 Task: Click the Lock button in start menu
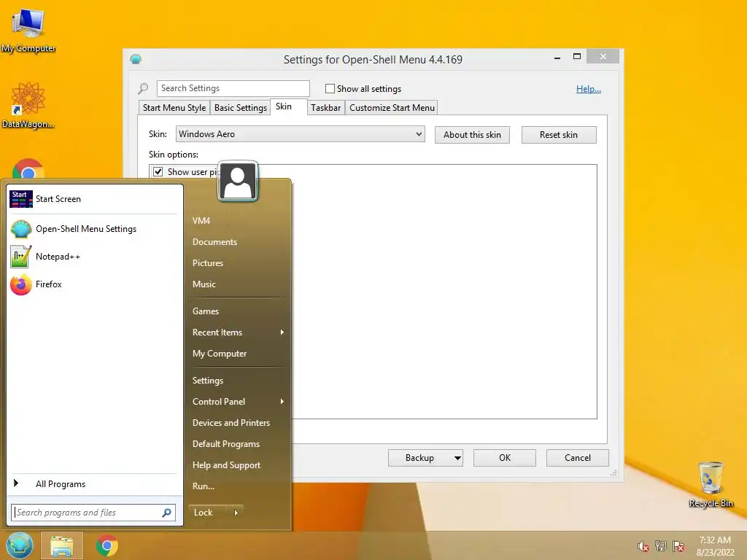(x=208, y=513)
